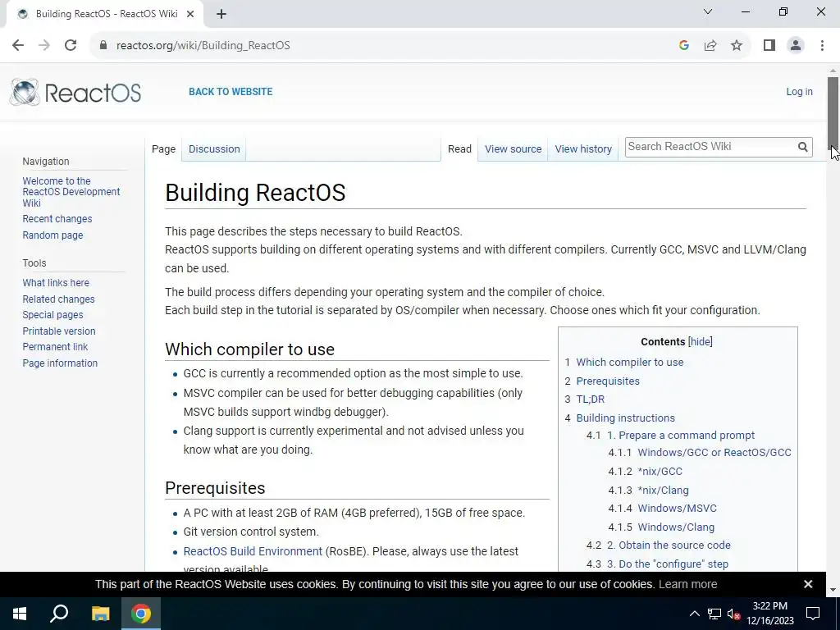840x630 pixels.
Task: Select the Read tab
Action: pyautogui.click(x=459, y=149)
